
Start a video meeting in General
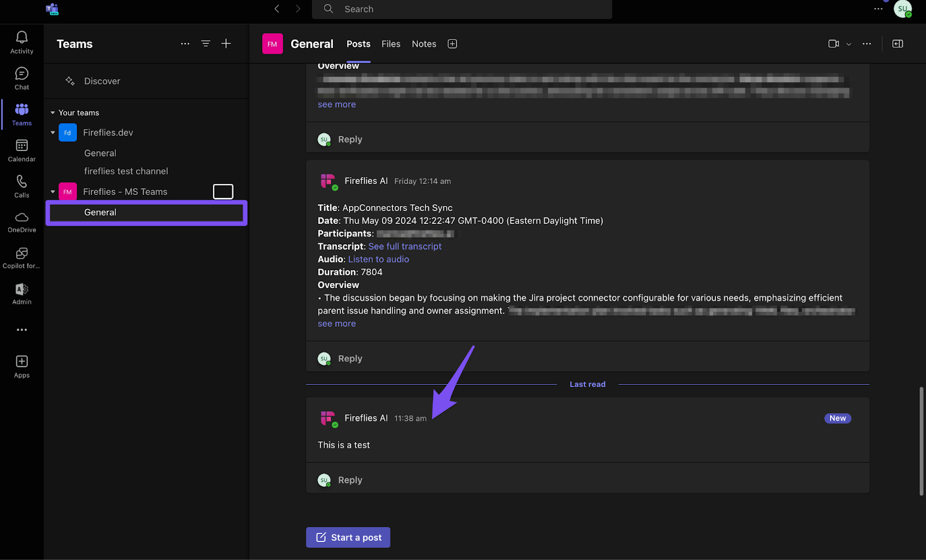(x=833, y=43)
